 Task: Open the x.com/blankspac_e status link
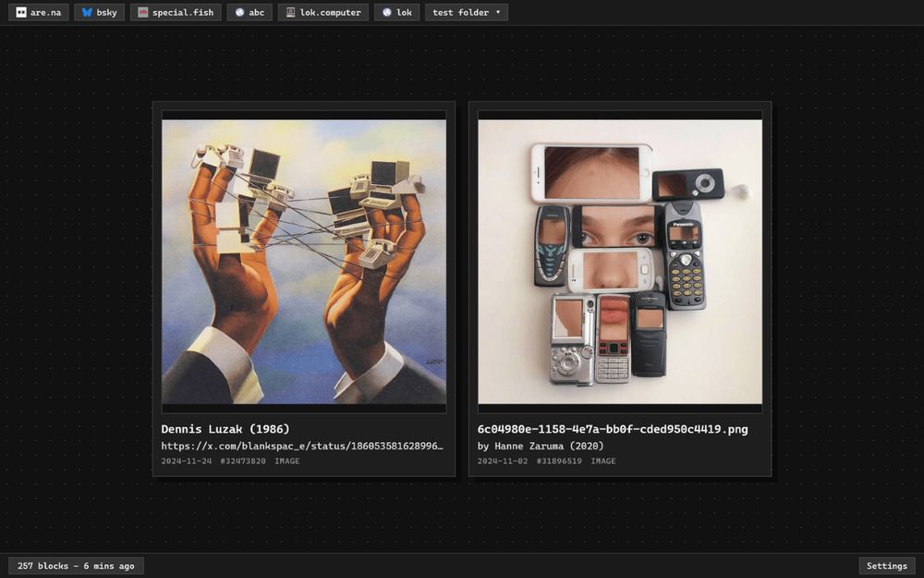(x=302, y=446)
